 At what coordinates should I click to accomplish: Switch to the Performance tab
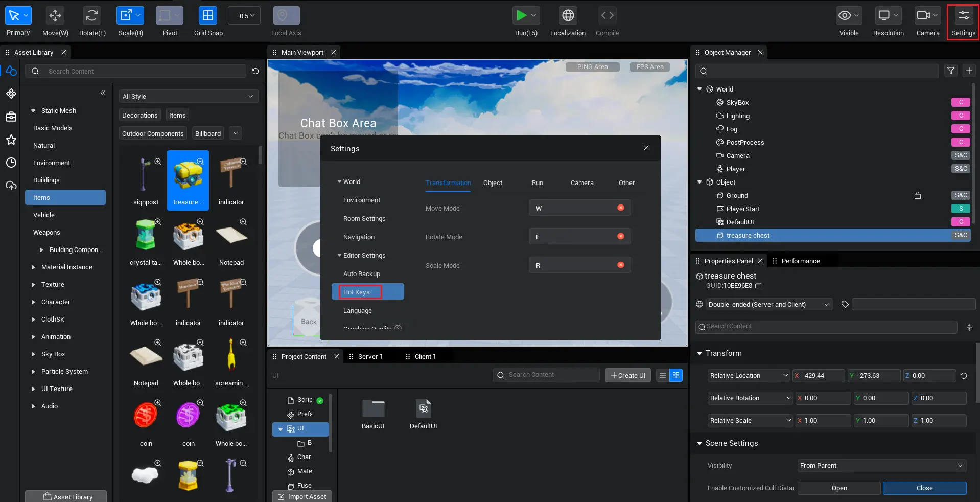click(x=800, y=261)
